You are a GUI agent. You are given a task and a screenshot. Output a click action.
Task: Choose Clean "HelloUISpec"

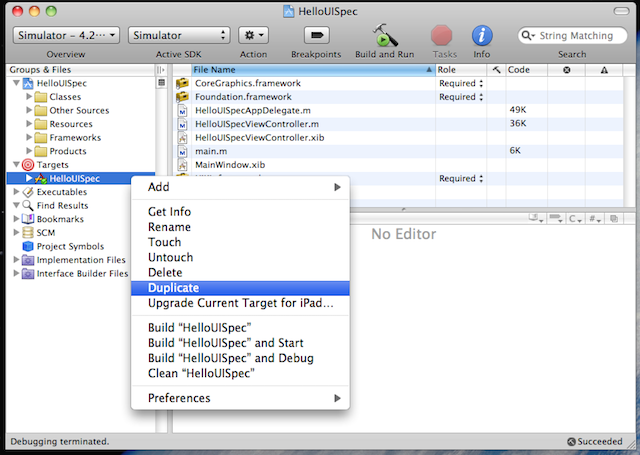240,373
